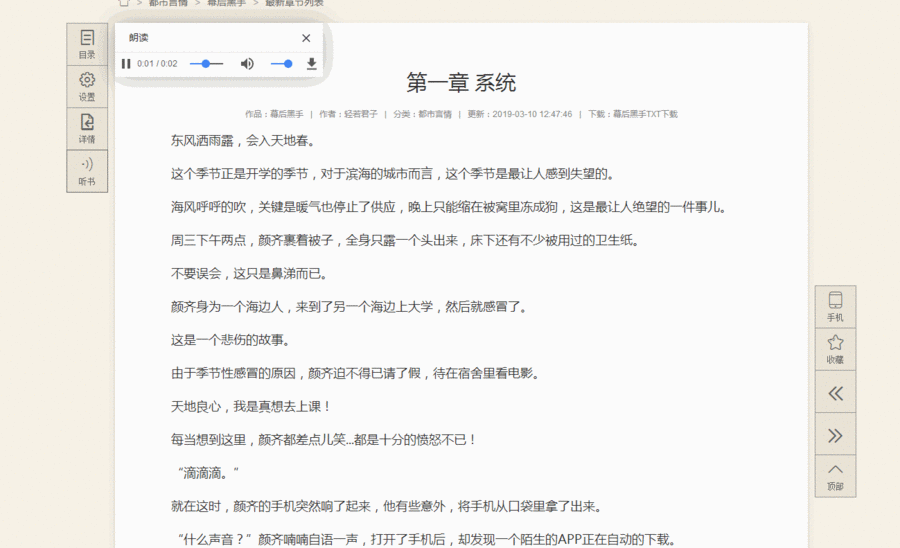The image size is (900, 548).
Task: Click the update time 2019-03-10 12:47:46
Action: point(532,114)
